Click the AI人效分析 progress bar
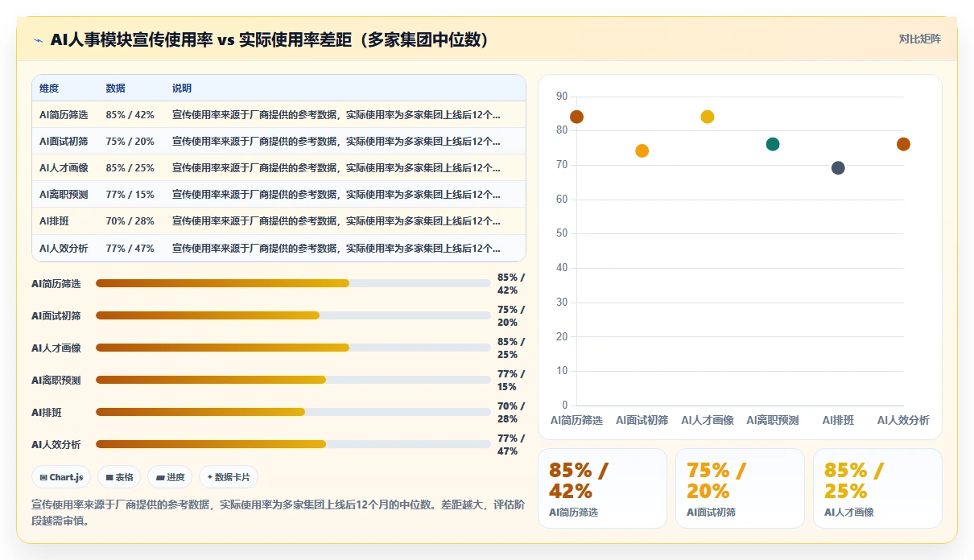 [293, 444]
